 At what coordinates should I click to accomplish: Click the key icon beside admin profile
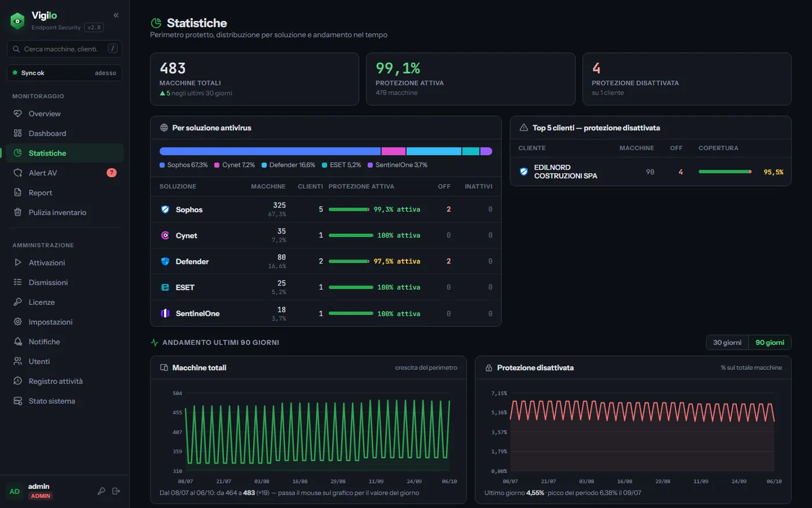coord(101,491)
